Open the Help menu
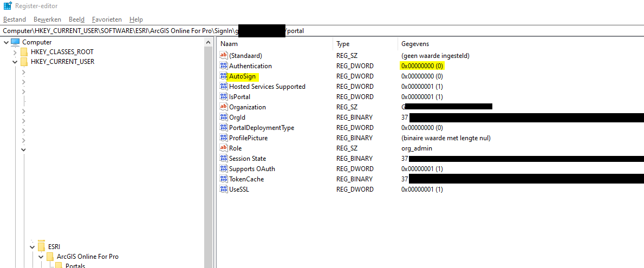 pyautogui.click(x=136, y=19)
